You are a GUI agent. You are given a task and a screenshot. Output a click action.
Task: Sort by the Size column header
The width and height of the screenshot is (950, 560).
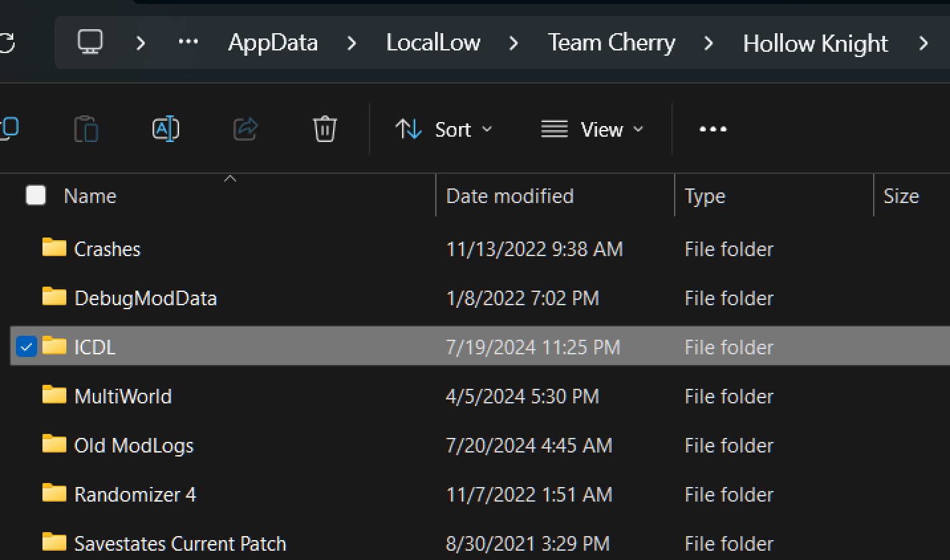(x=901, y=196)
